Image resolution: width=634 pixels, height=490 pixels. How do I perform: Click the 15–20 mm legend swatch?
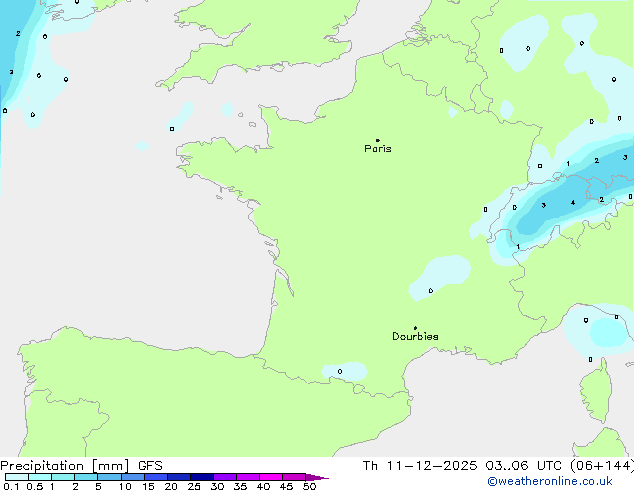[x=155, y=477]
